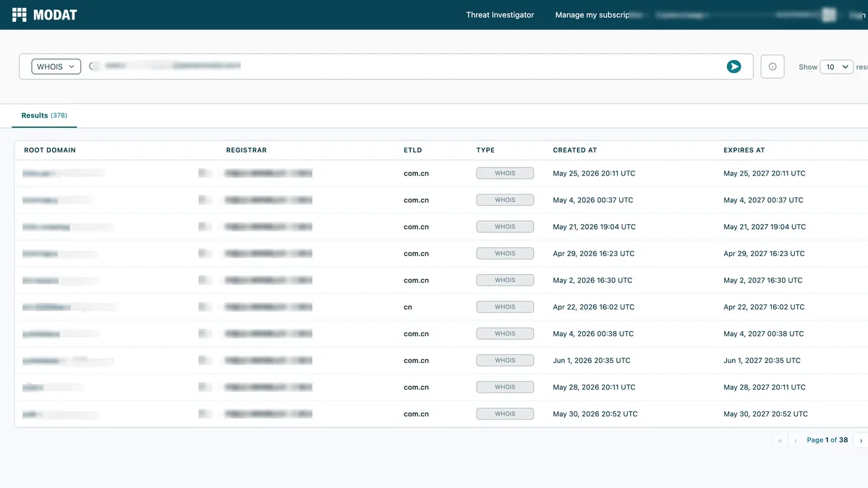Click the WHOIS badge in the May 21, 2026 row
This screenshot has height=488, width=868.
505,227
